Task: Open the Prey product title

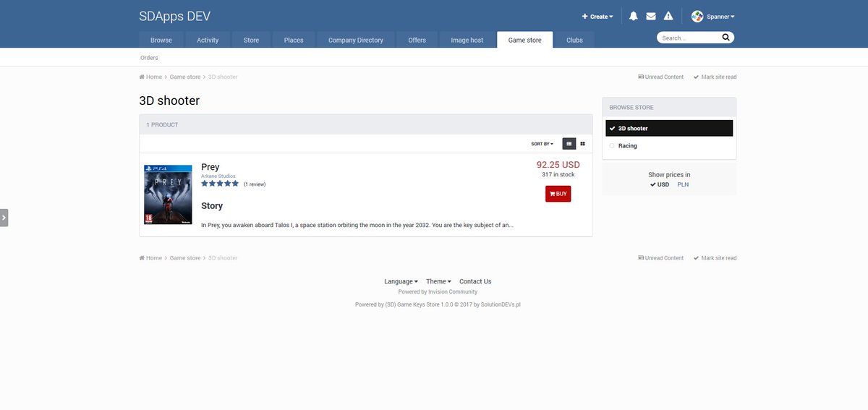Action: 210,167
